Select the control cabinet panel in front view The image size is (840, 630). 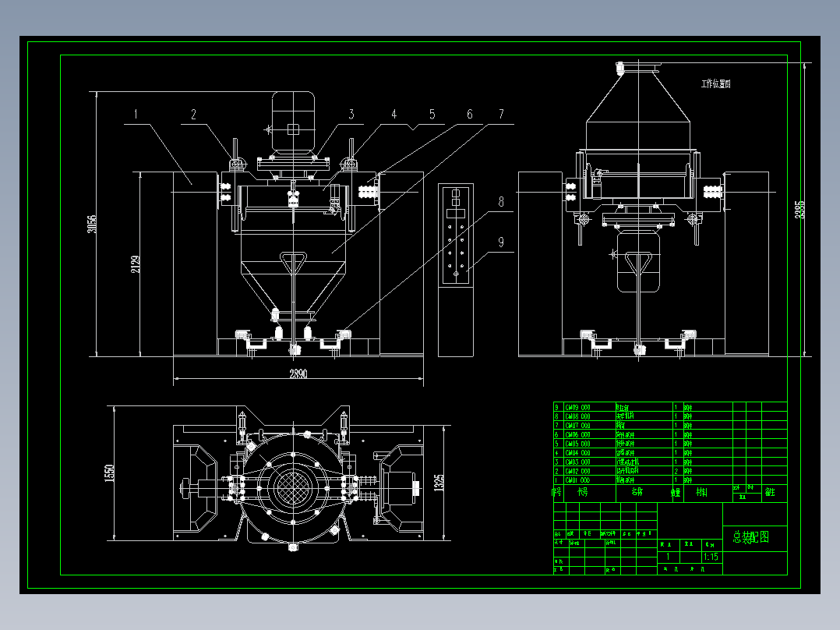tap(456, 234)
